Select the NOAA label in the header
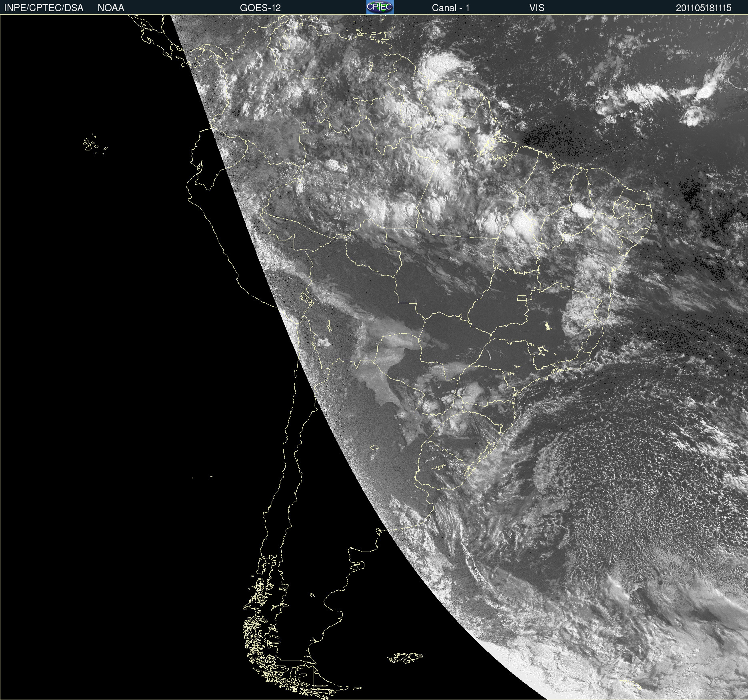This screenshot has height=700, width=748. tap(111, 8)
